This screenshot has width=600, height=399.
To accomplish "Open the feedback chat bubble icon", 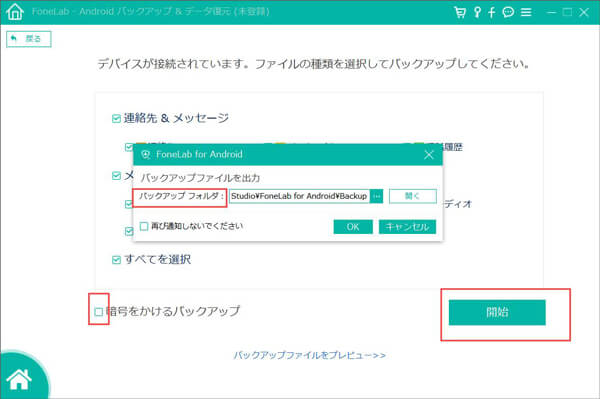I will click(x=508, y=12).
